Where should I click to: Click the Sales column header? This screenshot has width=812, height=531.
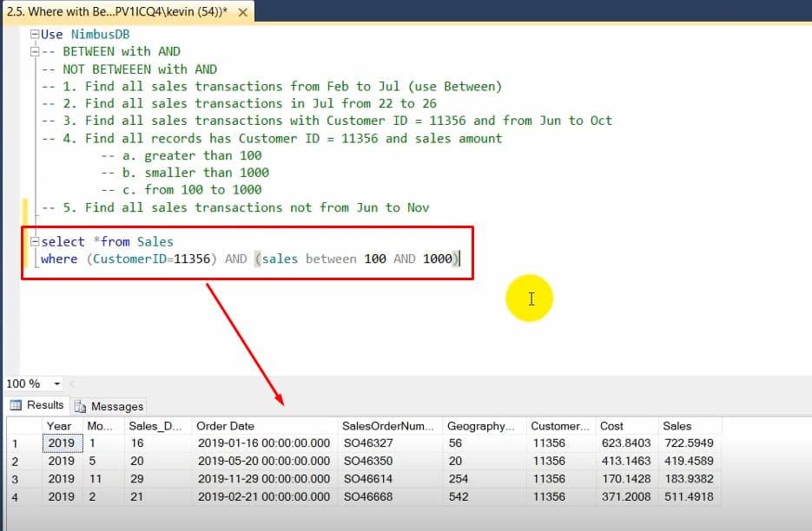[x=680, y=425]
